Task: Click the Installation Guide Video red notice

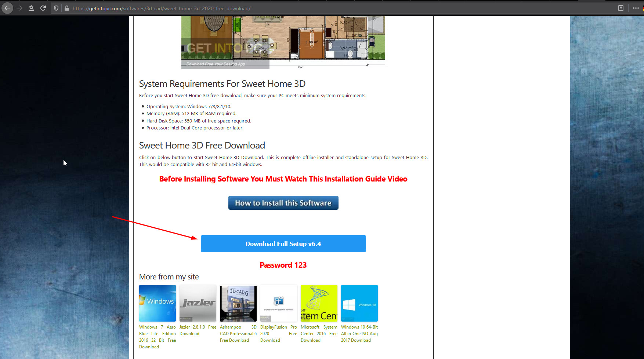Action: tap(283, 179)
